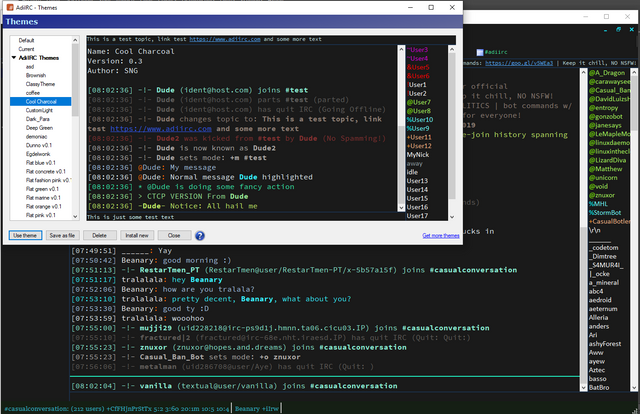Click the theme list scroll down arrow
Viewport: 640px width, 414px height.
[x=75, y=216]
